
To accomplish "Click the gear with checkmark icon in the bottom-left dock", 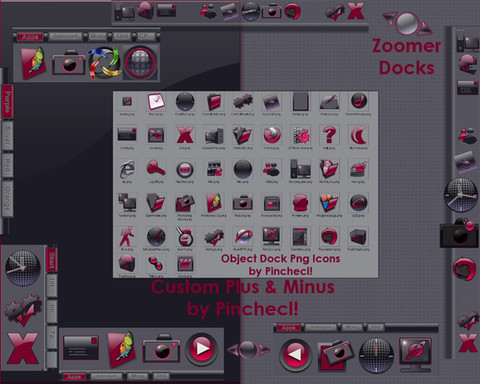I will (23, 310).
